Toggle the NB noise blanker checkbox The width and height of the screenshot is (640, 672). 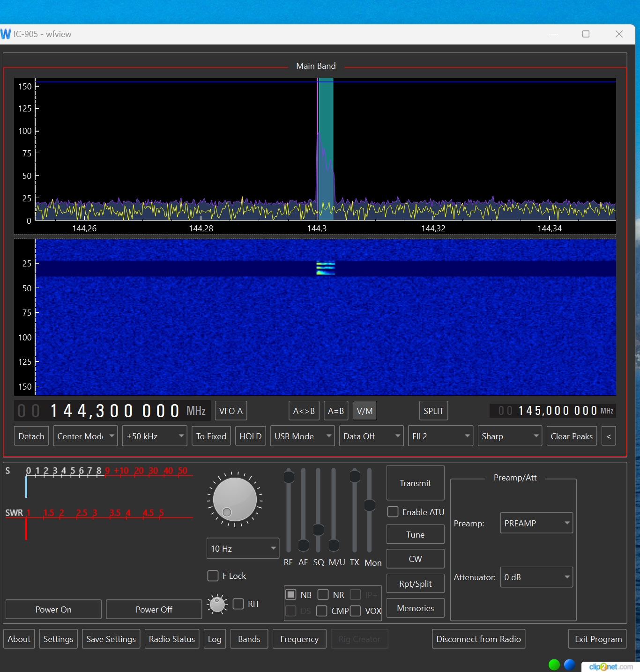pyautogui.click(x=291, y=595)
